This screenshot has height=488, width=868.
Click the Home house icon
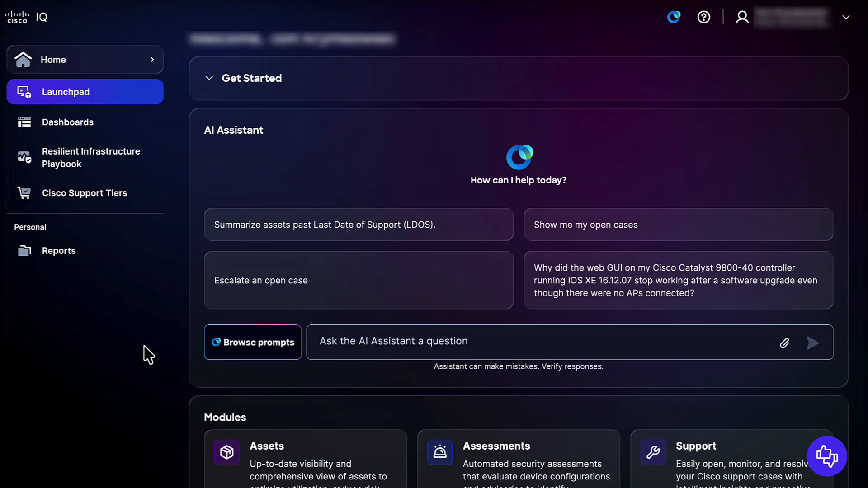click(x=23, y=59)
